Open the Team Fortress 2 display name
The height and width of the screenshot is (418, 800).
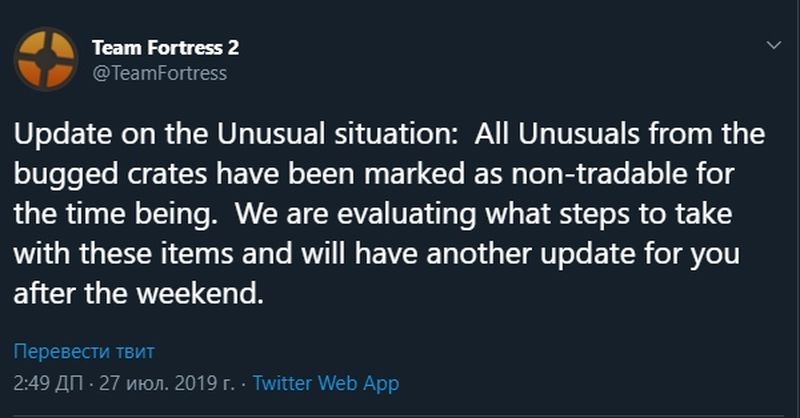tap(165, 47)
